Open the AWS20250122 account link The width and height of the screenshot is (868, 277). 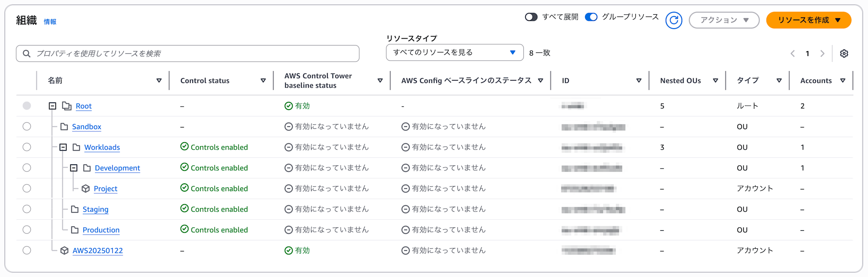point(98,251)
